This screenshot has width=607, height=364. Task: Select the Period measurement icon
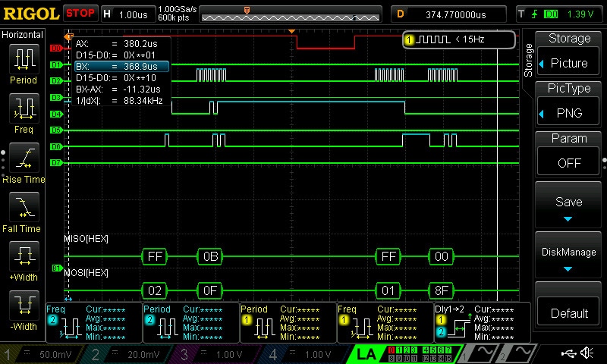[x=24, y=59]
